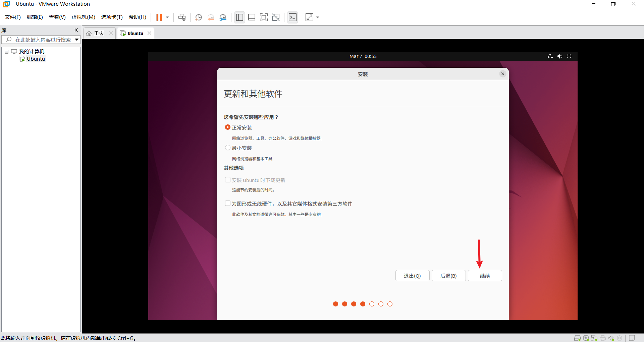Click the send Ctrl+Alt+Del icon
Image resolution: width=644 pixels, height=342 pixels.
click(182, 17)
